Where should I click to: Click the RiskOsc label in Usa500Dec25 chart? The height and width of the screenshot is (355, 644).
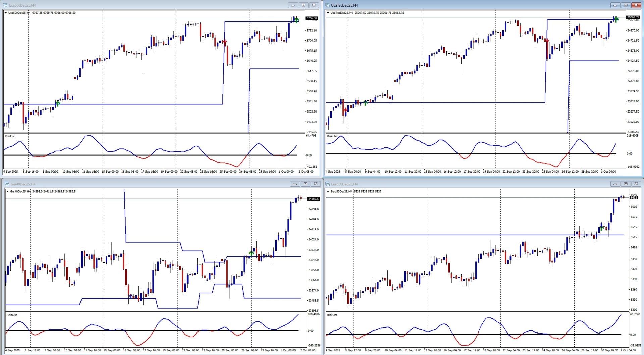(10, 136)
